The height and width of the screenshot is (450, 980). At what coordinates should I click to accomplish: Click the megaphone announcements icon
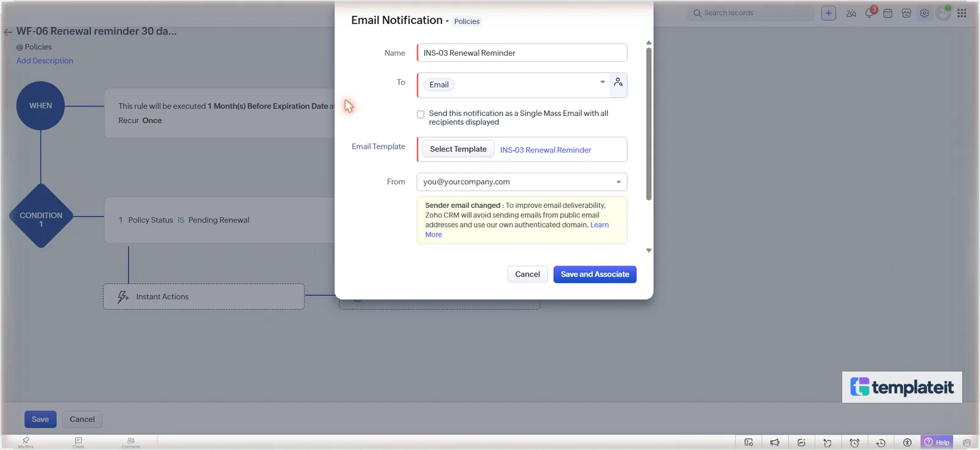(x=775, y=443)
